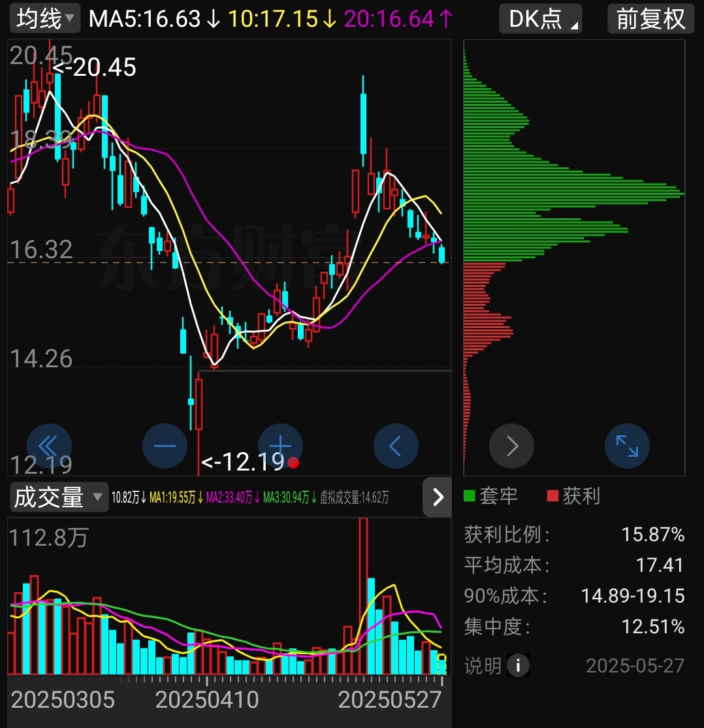This screenshot has height=728, width=704.
Task: Tap the 2025-05-27 date label
Action: coord(635,666)
